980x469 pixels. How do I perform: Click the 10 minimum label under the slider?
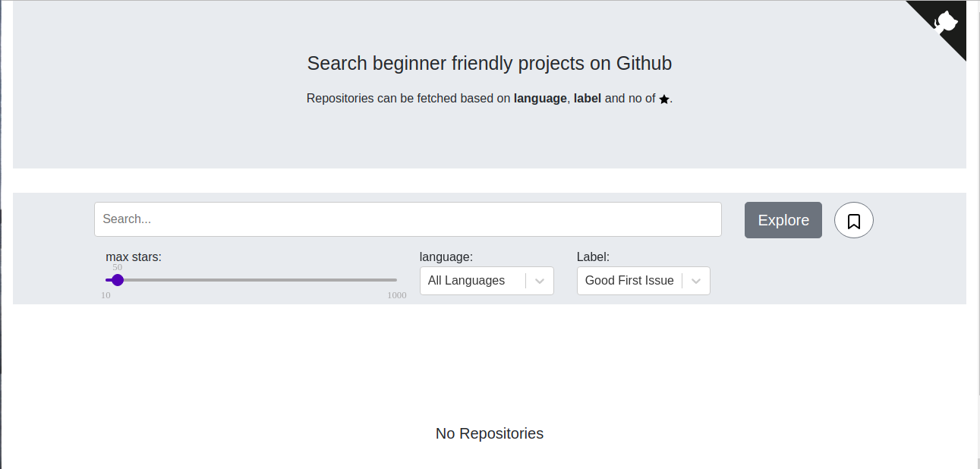[x=106, y=295]
